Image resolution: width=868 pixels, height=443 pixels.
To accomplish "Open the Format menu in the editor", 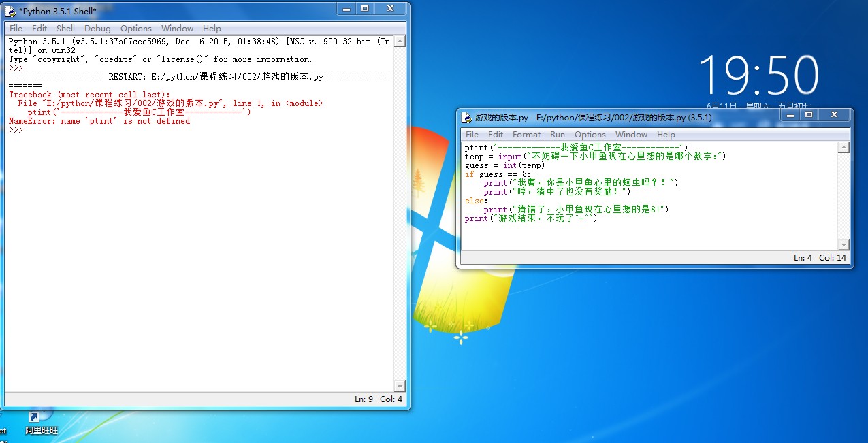I will [x=526, y=135].
